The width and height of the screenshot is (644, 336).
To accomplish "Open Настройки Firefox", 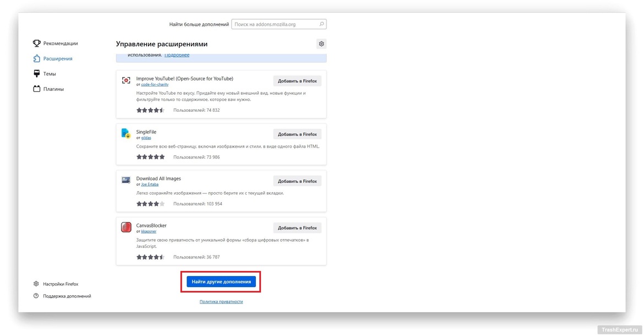I will point(61,284).
